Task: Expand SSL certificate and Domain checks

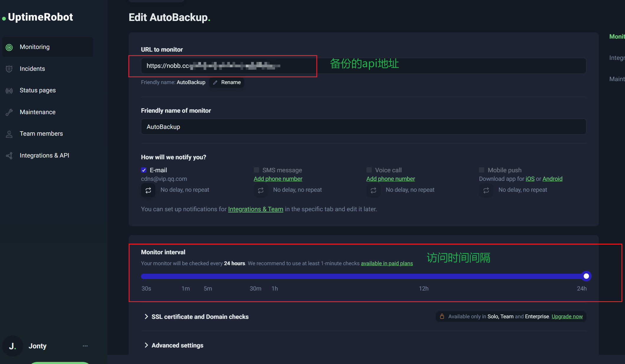Action: 196,317
